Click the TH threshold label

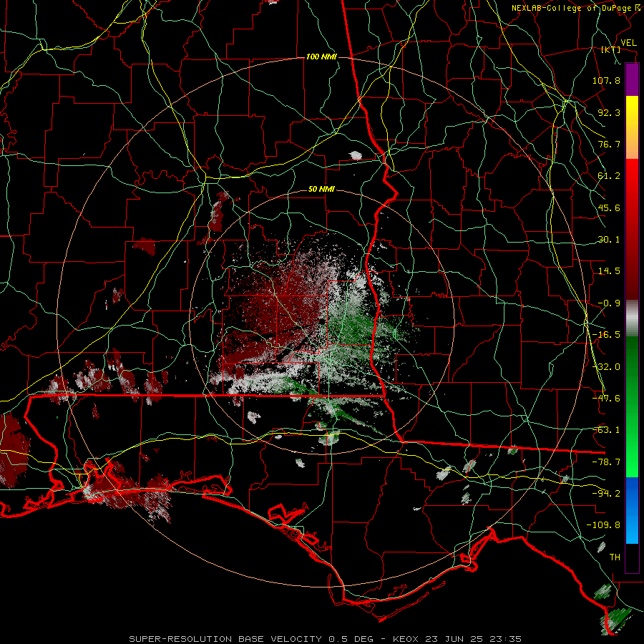(x=615, y=557)
